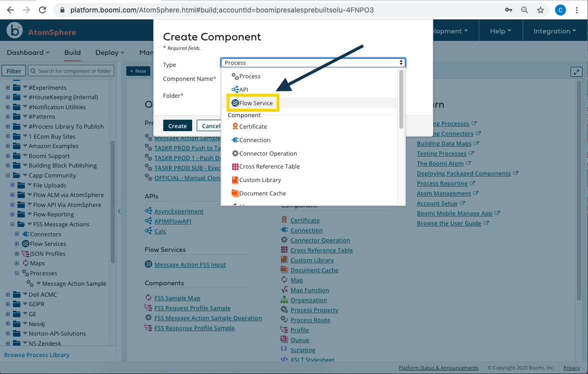The height and width of the screenshot is (374, 588).
Task: Open FSS Sample Map link
Action: pyautogui.click(x=177, y=298)
